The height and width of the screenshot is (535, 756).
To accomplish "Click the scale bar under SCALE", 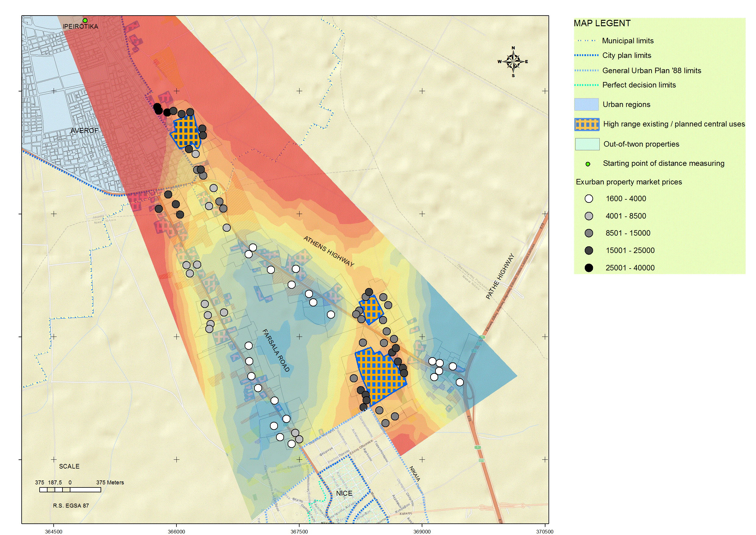I will coord(70,490).
